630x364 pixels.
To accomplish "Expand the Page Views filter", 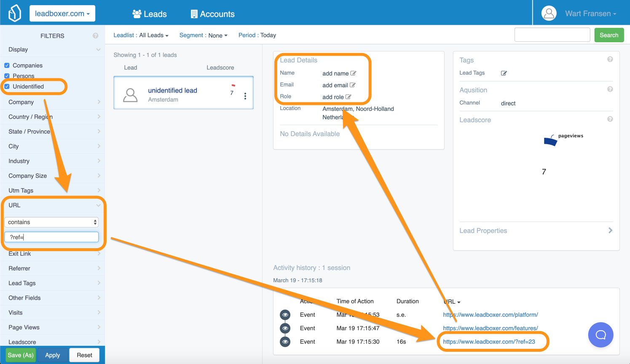I will tap(52, 327).
